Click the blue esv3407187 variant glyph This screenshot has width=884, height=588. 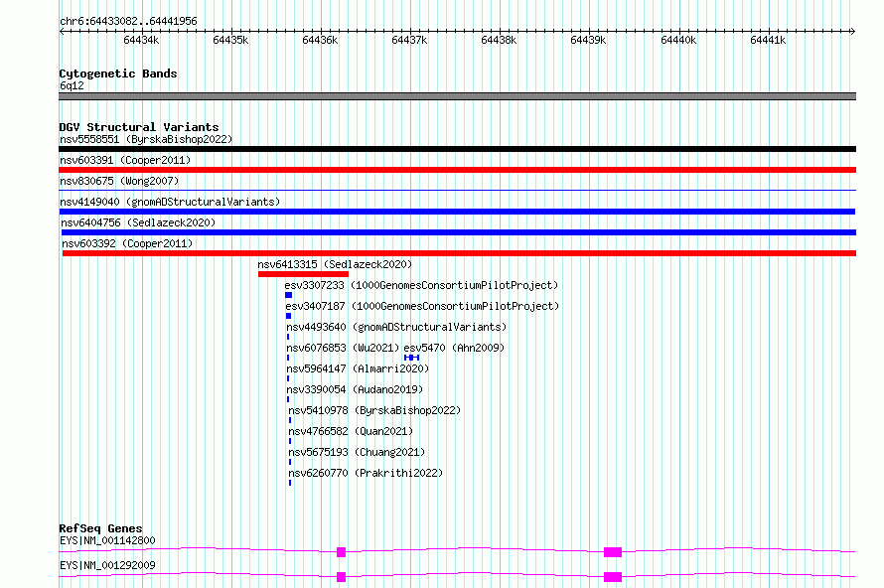point(288,316)
